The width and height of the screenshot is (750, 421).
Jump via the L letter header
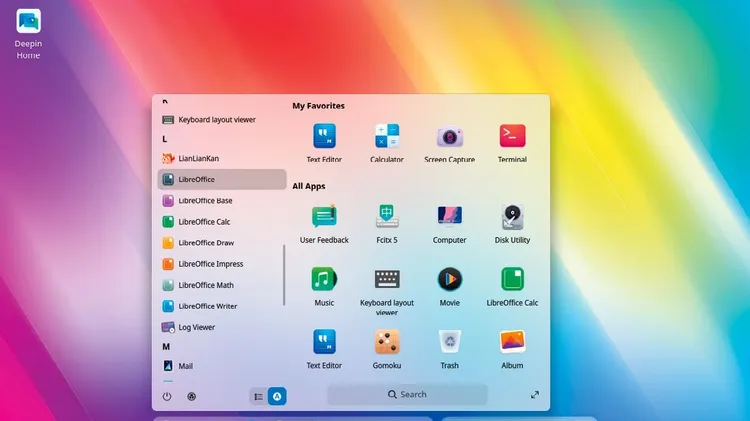coord(165,139)
